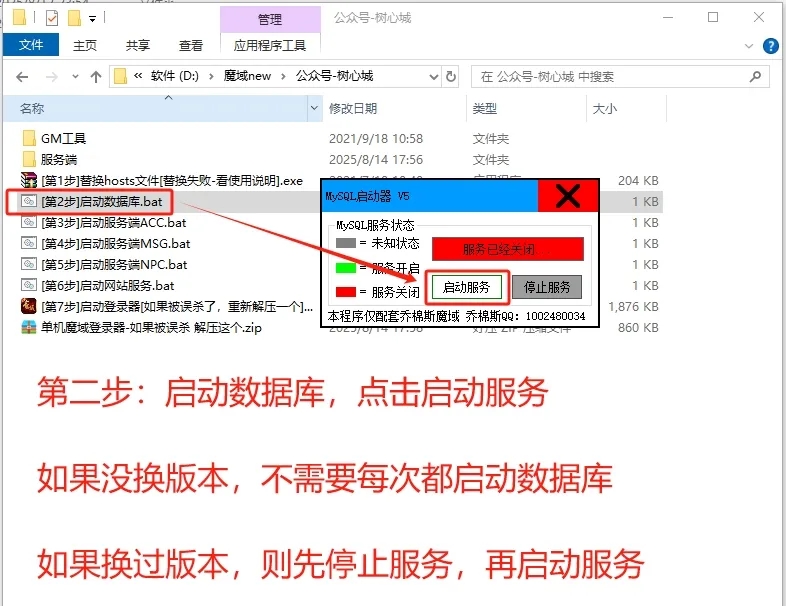Select file name [第5步]启动服务端NPC.bat
Screen dimensions: 786x606
click(114, 265)
